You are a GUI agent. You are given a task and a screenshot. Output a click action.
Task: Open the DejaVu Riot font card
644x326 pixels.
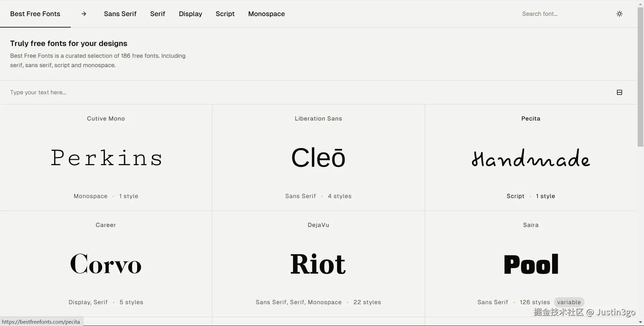point(318,264)
